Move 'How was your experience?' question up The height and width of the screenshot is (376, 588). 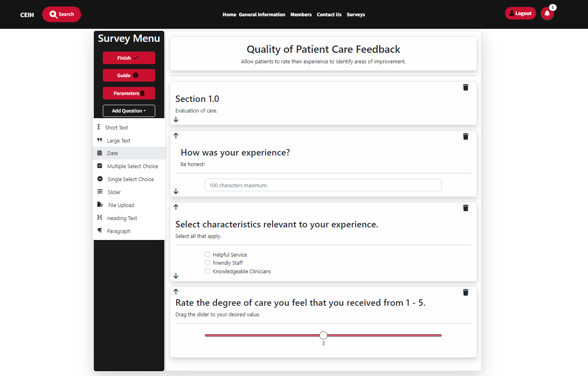(x=176, y=136)
